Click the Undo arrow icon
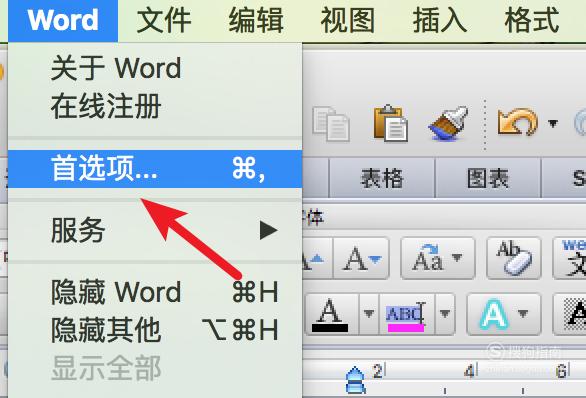Image resolution: width=586 pixels, height=398 pixels. [x=517, y=122]
